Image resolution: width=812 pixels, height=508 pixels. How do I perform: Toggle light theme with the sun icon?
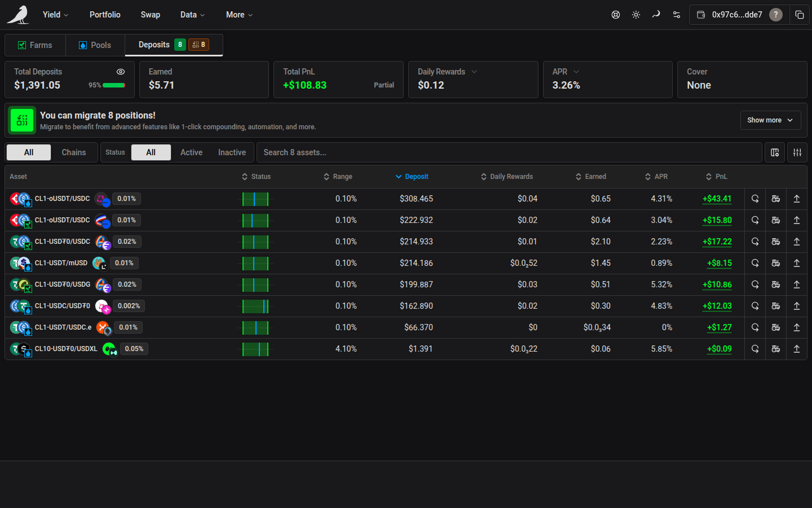[636, 15]
